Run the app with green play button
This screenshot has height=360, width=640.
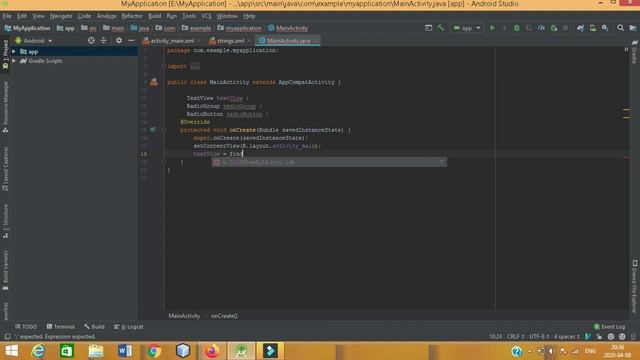(x=492, y=28)
